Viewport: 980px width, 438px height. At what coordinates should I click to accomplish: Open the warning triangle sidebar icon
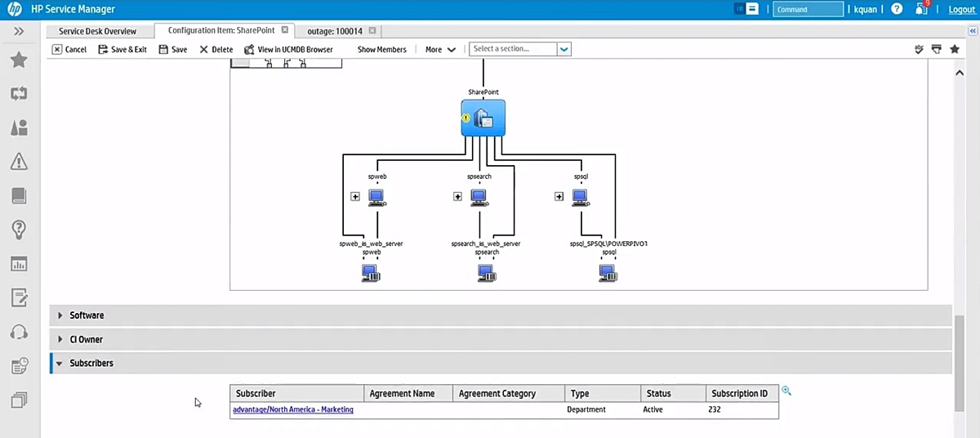pyautogui.click(x=19, y=162)
